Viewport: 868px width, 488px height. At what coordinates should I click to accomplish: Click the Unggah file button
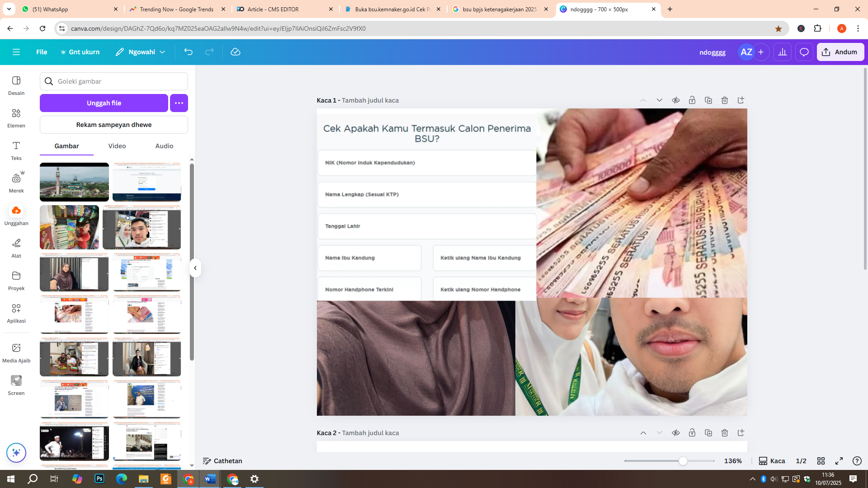[104, 103]
